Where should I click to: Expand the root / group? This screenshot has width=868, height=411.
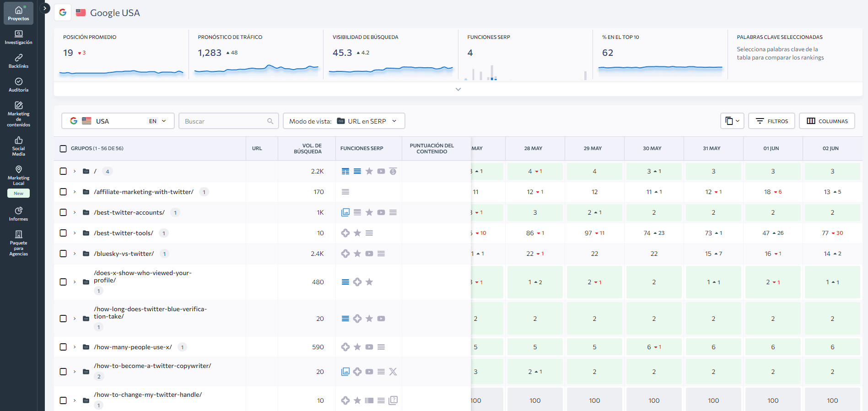(75, 171)
